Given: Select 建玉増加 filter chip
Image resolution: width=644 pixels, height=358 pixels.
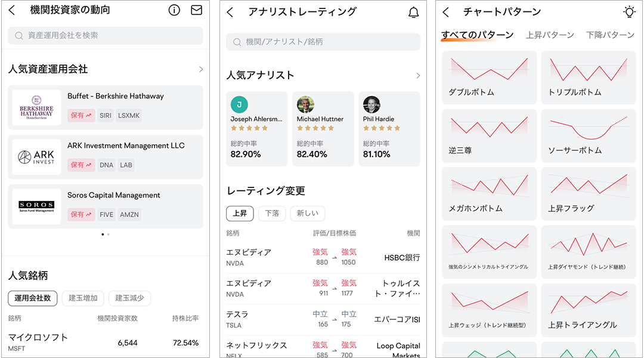Looking at the screenshot, I should coord(83,298).
